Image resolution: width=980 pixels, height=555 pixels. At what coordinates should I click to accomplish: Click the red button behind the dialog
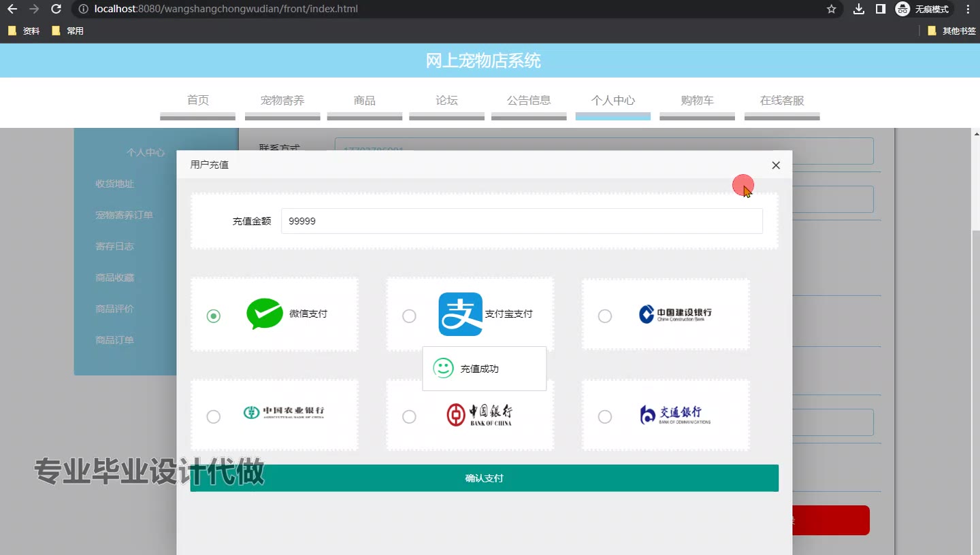(x=831, y=520)
